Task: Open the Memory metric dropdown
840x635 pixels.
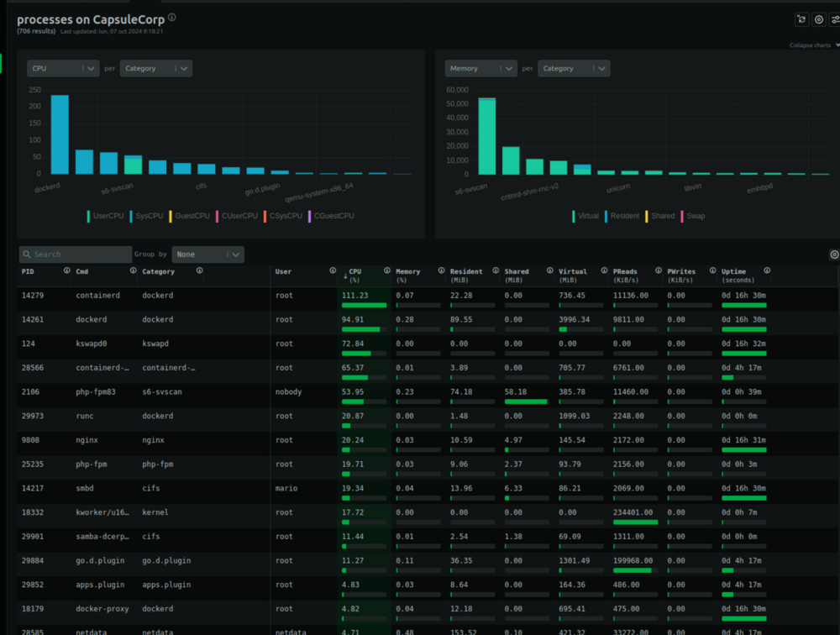Action: tap(481, 69)
